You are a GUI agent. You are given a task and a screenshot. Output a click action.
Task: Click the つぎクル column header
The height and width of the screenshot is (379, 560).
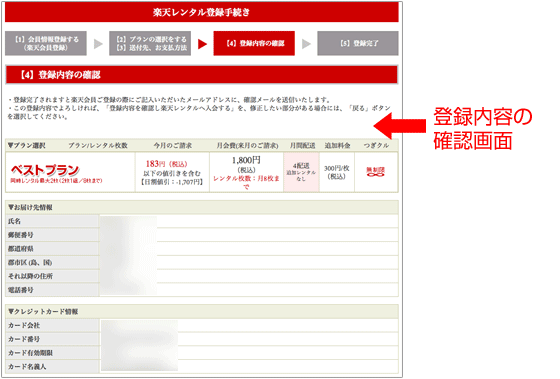click(376, 145)
